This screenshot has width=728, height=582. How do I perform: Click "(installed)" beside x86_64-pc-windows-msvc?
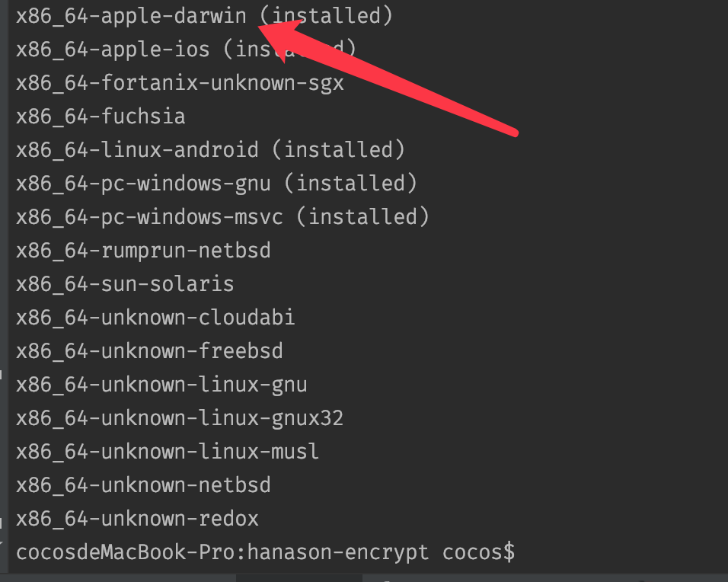[x=362, y=216]
